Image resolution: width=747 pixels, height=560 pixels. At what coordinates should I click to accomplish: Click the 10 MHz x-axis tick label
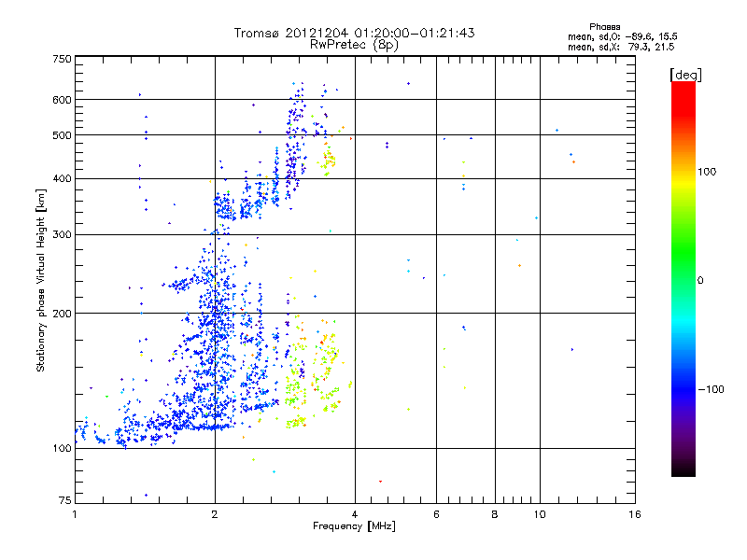(x=540, y=514)
